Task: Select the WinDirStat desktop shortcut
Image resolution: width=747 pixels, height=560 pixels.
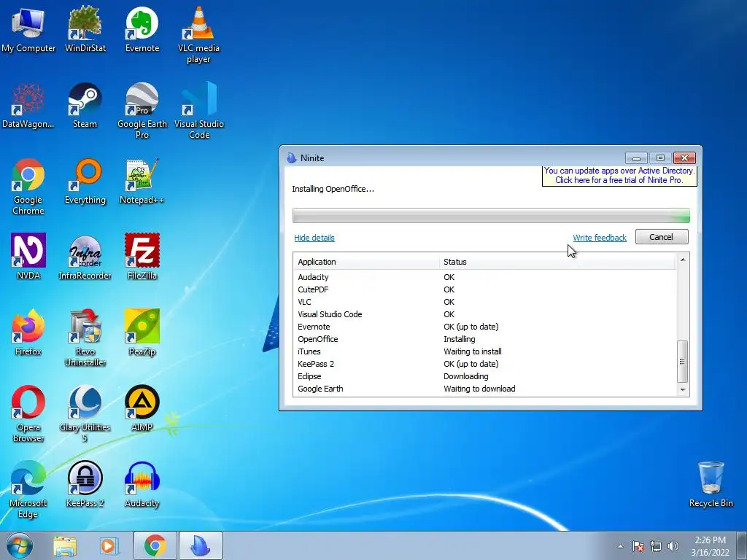Action: coord(85,29)
